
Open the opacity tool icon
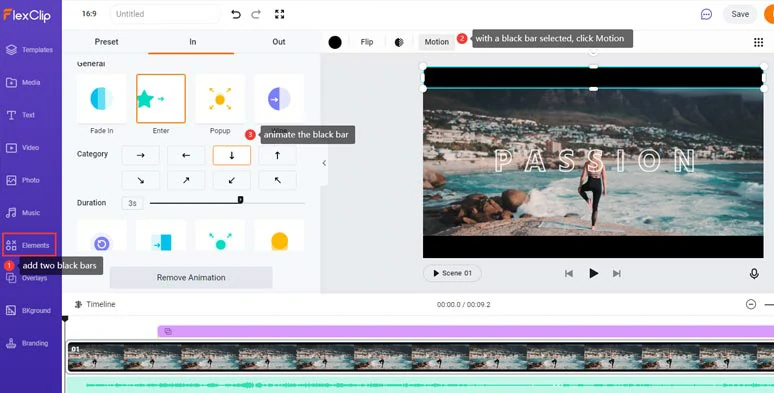[399, 42]
